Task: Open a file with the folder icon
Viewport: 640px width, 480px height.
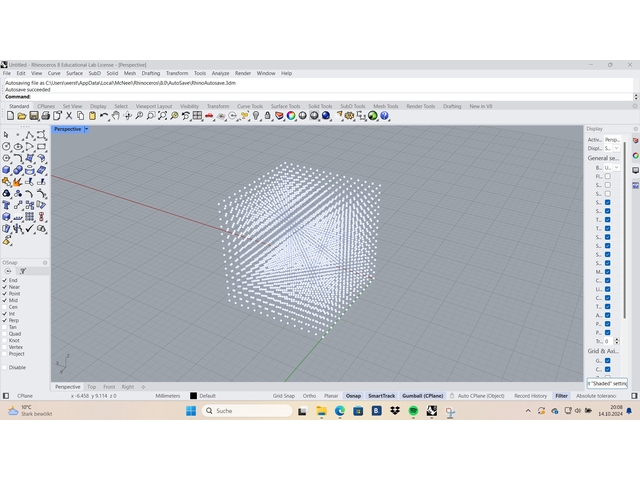Action: 22,116
